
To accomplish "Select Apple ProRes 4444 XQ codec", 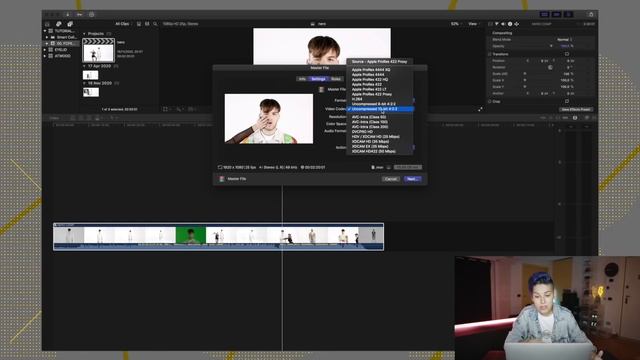I will pyautogui.click(x=371, y=70).
